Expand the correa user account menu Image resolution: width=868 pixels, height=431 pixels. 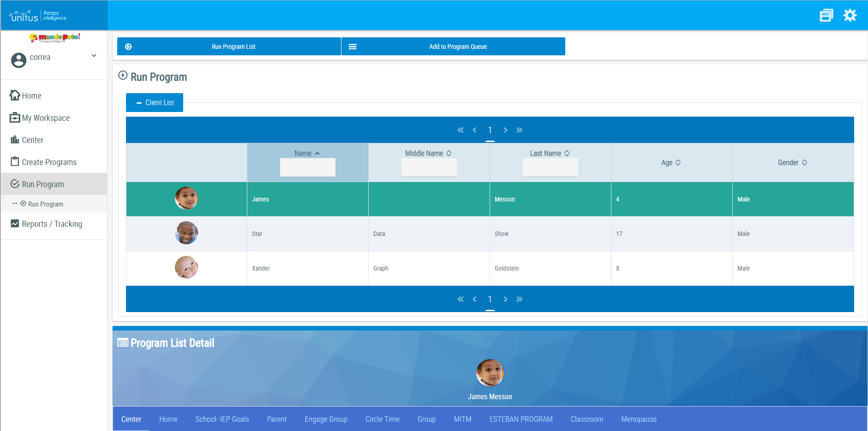coord(94,55)
